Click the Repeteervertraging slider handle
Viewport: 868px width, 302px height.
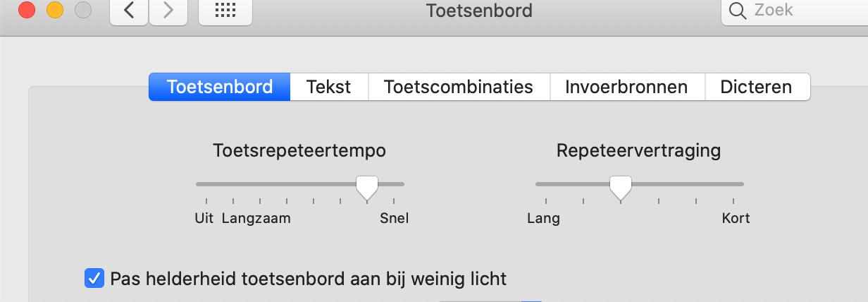620,186
